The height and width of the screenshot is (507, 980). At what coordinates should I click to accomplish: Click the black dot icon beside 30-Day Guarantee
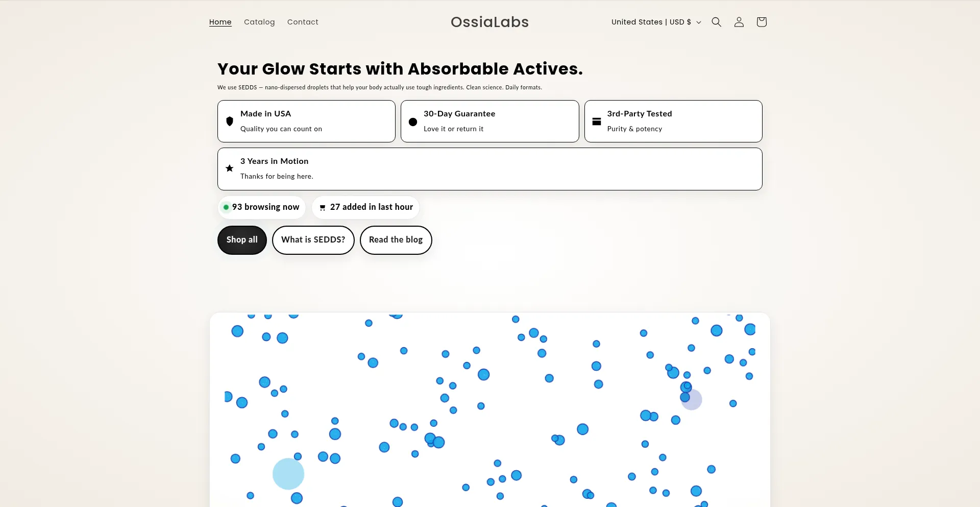click(x=413, y=122)
